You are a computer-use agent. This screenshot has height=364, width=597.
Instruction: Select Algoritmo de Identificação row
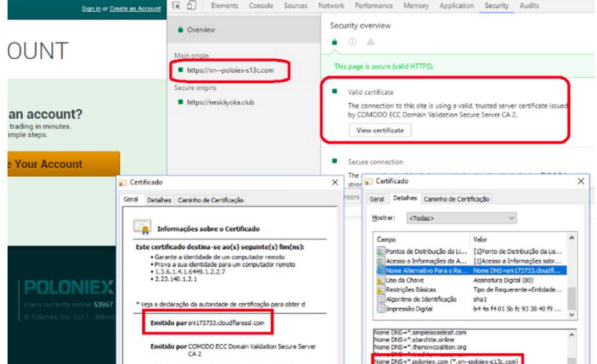pyautogui.click(x=470, y=300)
